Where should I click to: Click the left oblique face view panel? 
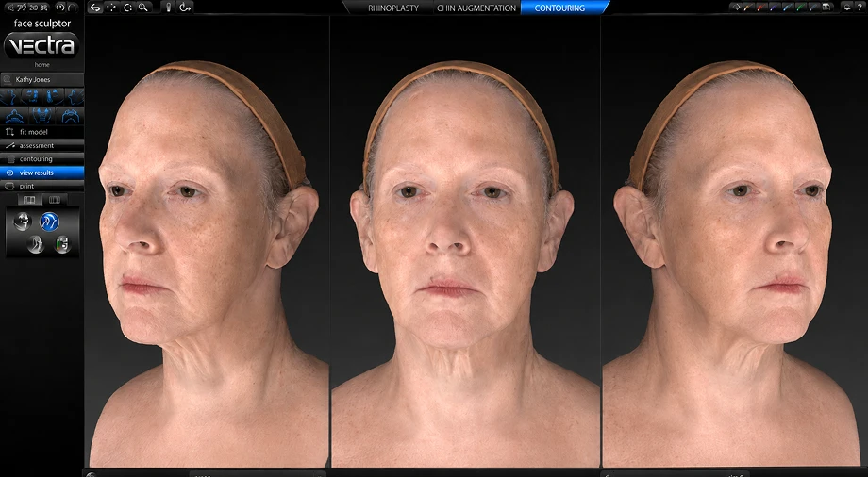pos(207,241)
